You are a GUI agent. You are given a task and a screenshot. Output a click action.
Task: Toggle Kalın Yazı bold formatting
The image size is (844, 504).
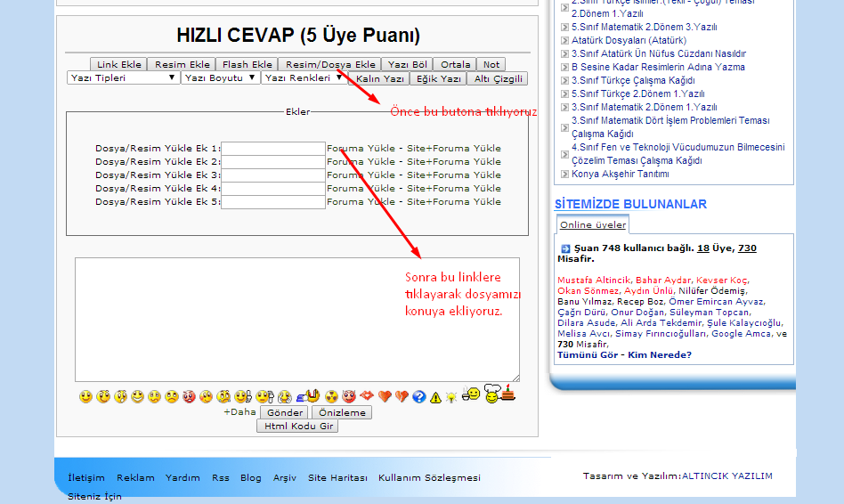(380, 79)
